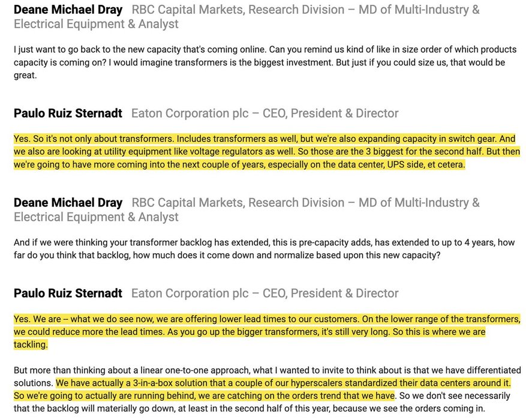Click highlighted '3-in-a-box solution' sentence
526x420 pixels.
[283, 383]
